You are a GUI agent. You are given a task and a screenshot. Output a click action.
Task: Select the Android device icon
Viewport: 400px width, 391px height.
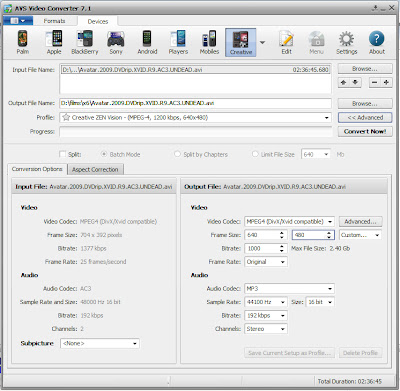(x=147, y=42)
